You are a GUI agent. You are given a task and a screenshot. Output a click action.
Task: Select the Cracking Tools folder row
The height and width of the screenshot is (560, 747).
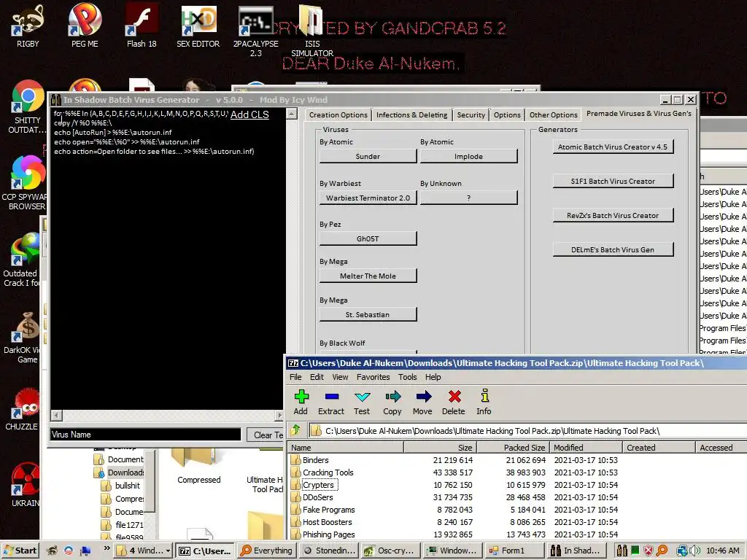[518, 472]
